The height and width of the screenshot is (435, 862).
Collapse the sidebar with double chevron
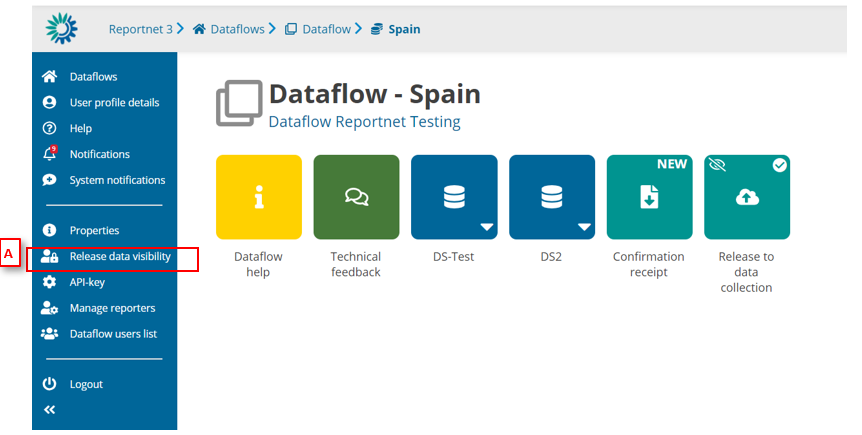(49, 410)
